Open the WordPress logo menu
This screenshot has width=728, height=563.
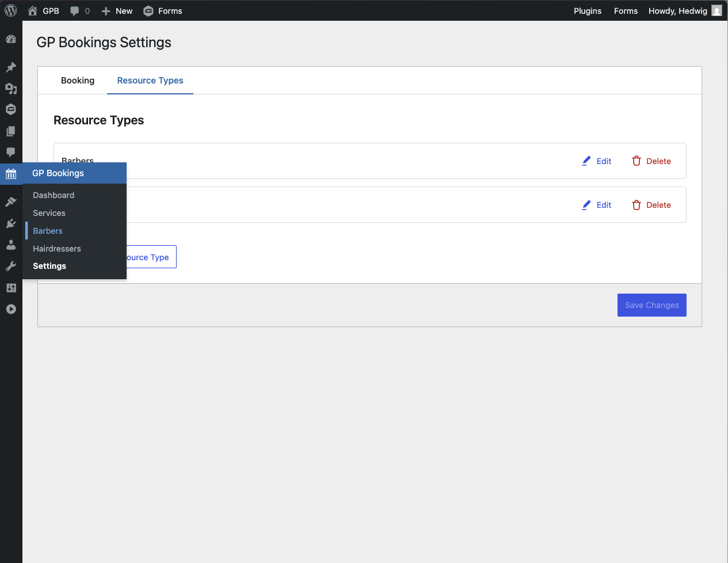click(x=11, y=11)
